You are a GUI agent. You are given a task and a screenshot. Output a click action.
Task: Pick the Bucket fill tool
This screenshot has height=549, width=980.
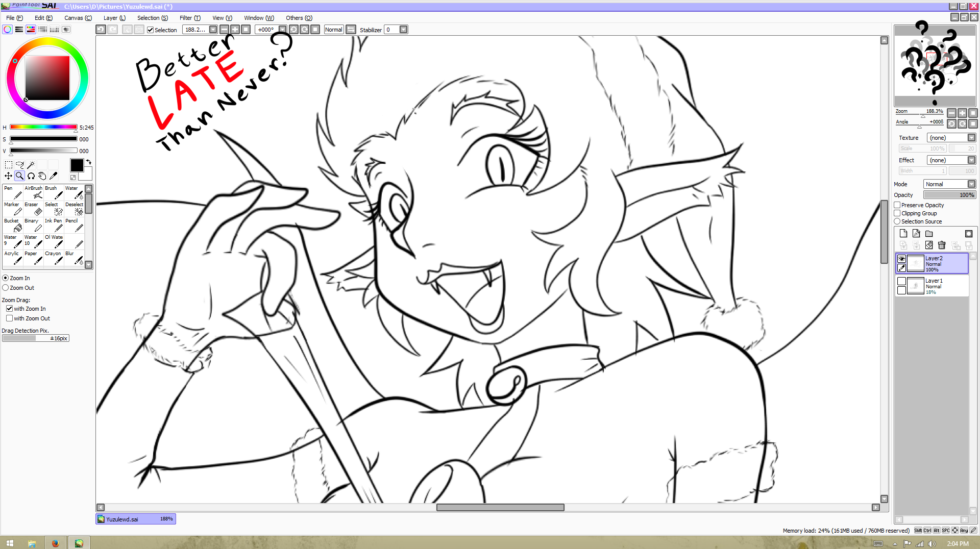pos(13,225)
